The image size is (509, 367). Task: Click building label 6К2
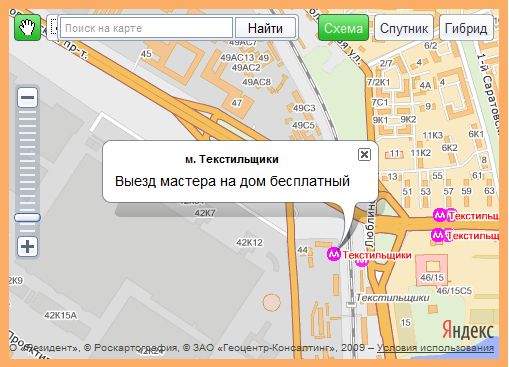pos(449,147)
